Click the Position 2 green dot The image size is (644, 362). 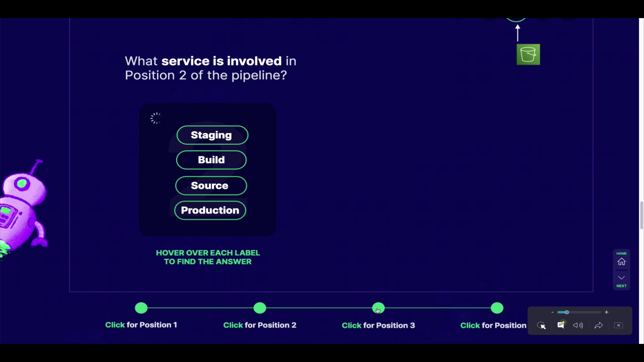click(x=260, y=308)
